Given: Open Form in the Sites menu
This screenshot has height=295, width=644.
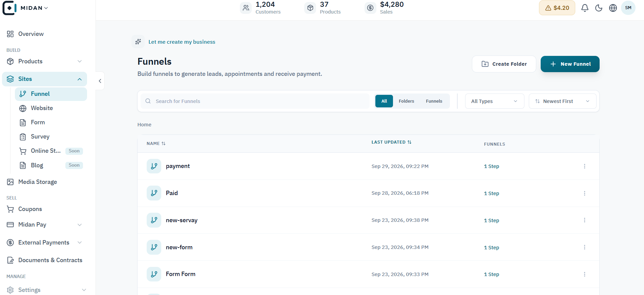Looking at the screenshot, I should tap(51, 122).
